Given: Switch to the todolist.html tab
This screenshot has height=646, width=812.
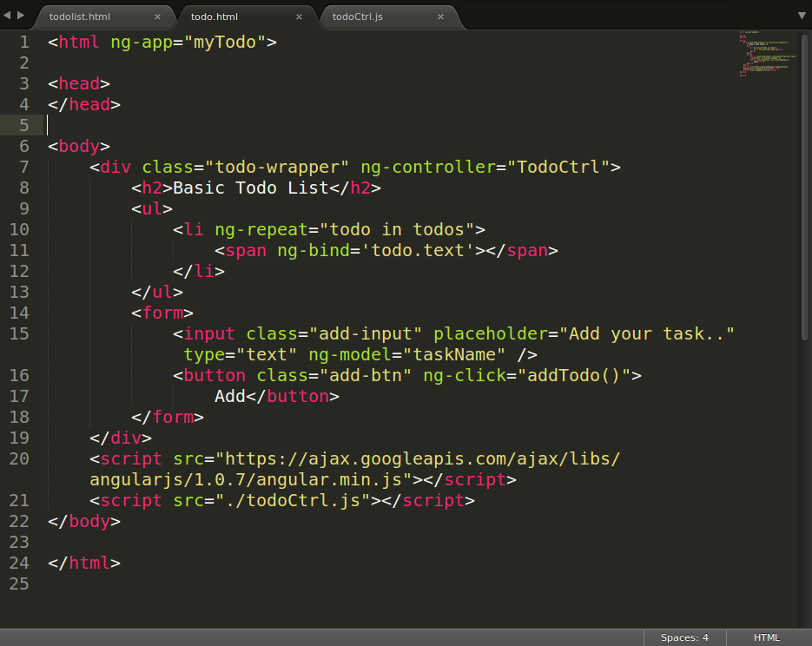Looking at the screenshot, I should [80, 16].
